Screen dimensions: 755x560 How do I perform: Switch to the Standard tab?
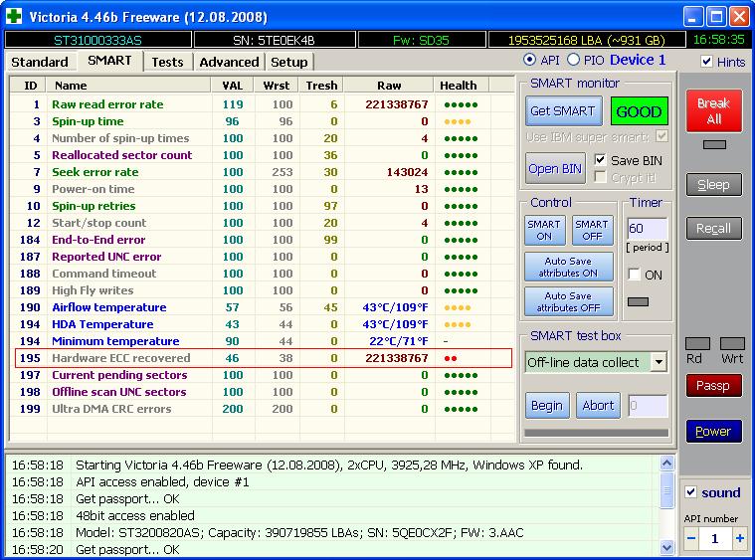point(40,62)
